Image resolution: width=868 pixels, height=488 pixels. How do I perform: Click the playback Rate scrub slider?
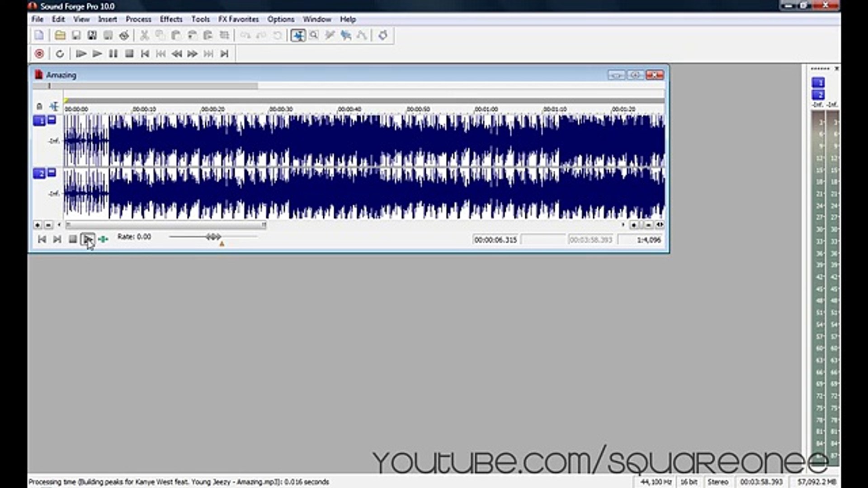(213, 236)
